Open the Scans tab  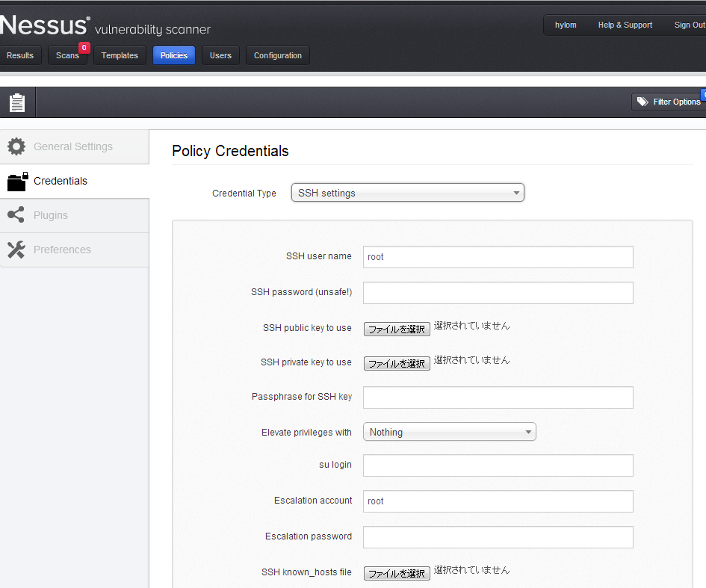click(67, 55)
